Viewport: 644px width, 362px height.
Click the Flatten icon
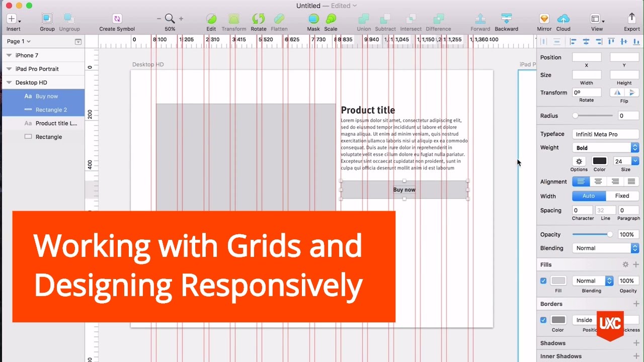[x=279, y=19]
